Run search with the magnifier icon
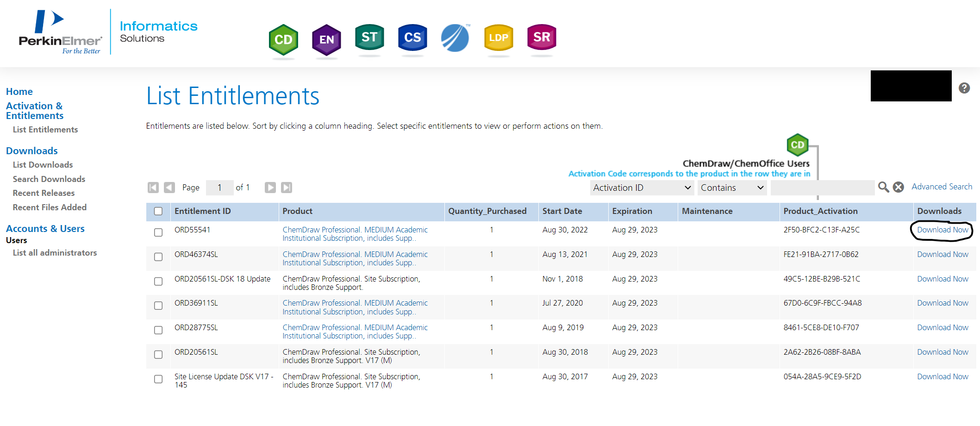 pyautogui.click(x=883, y=187)
